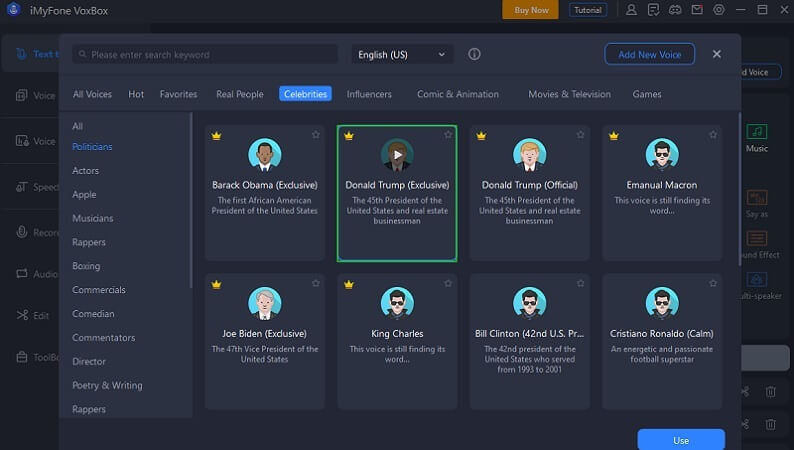
Task: Select the Commercials category
Action: point(99,290)
